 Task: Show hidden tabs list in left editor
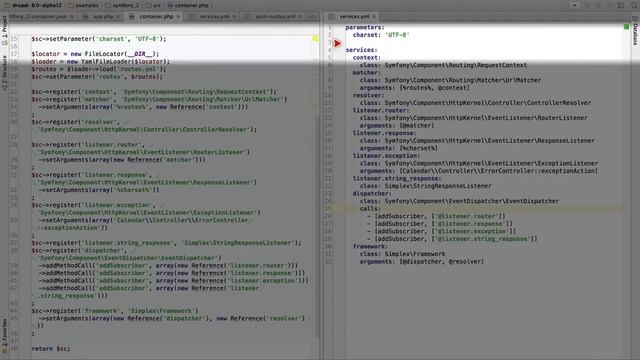[311, 17]
